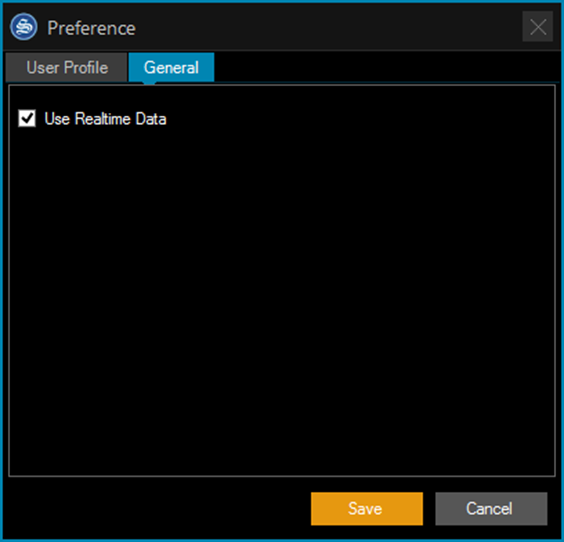Screen dimensions: 564x542
Task: Switch to the User Profile tab
Action: tap(67, 67)
